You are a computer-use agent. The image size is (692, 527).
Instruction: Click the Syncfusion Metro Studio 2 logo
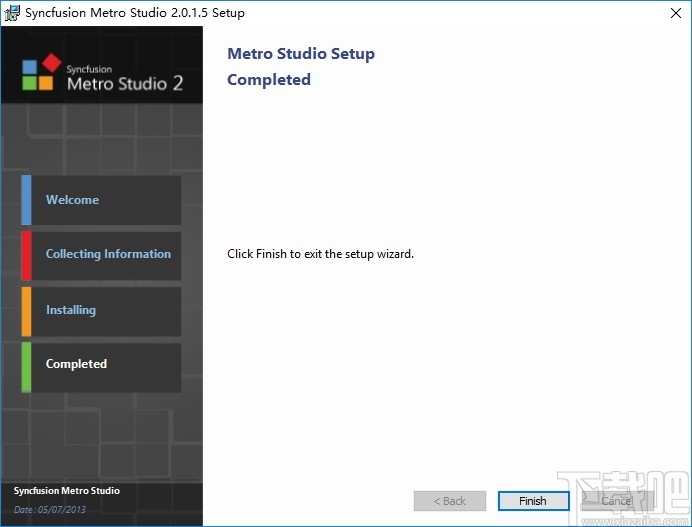click(102, 73)
